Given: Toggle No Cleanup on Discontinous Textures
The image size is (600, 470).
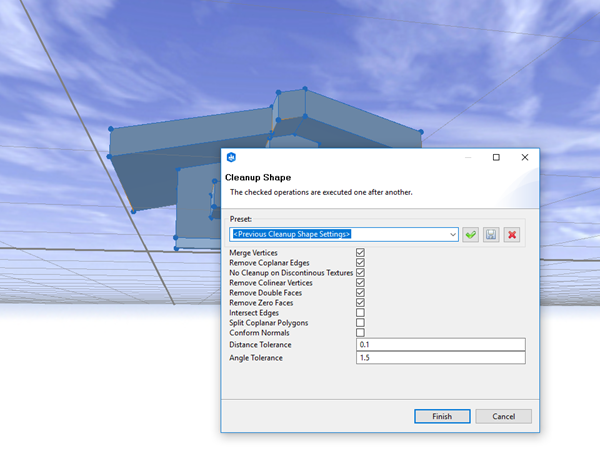Looking at the screenshot, I should (x=361, y=273).
